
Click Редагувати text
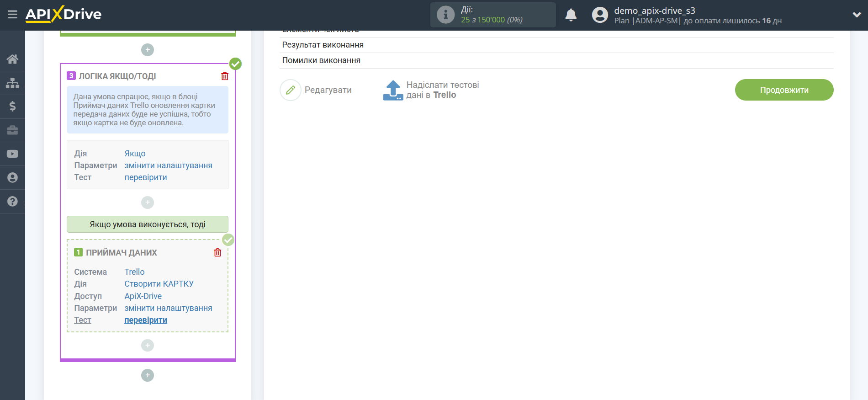click(x=328, y=90)
